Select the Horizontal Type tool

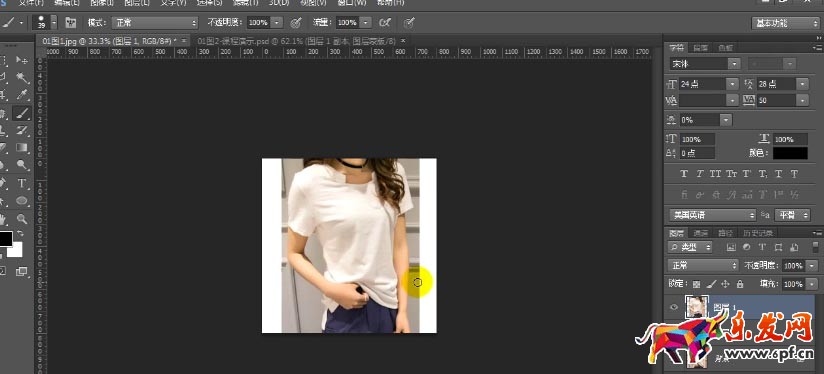point(22,183)
